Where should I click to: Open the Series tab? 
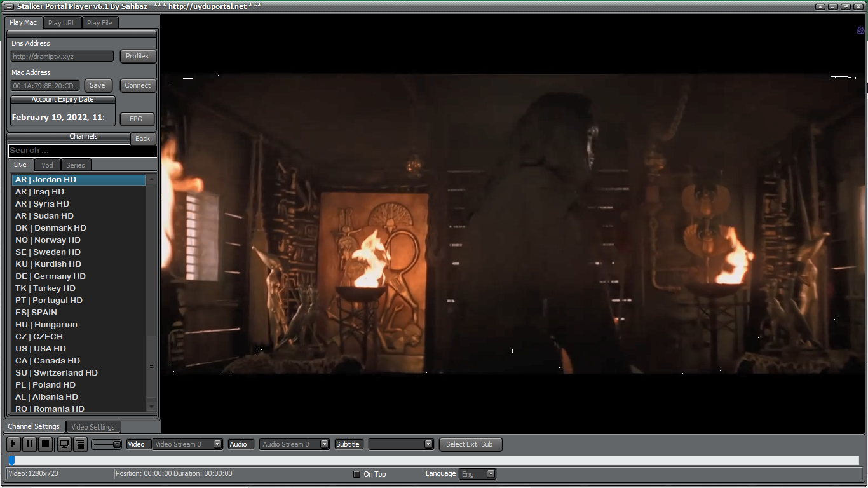point(76,165)
